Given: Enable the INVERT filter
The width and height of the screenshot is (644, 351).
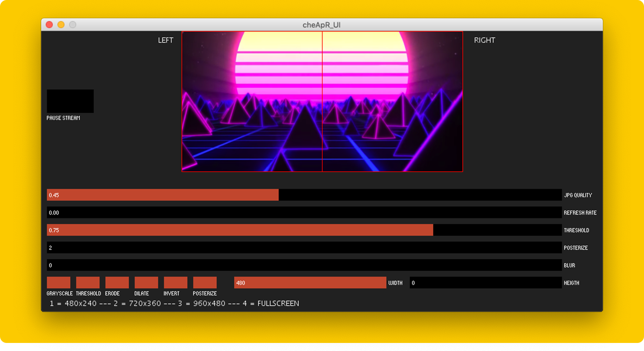Looking at the screenshot, I should pyautogui.click(x=175, y=282).
